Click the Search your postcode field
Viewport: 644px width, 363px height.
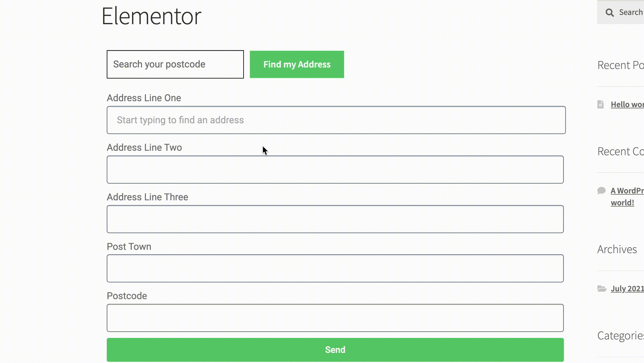(175, 64)
